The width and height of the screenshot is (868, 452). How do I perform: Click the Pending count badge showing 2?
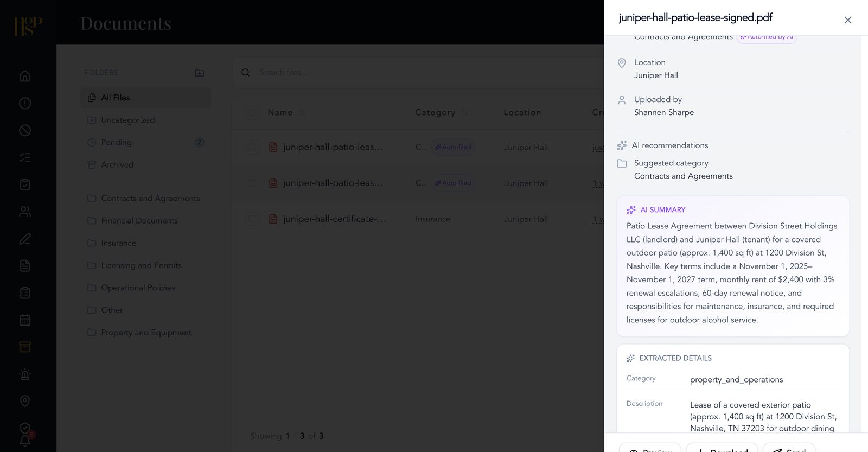point(200,142)
